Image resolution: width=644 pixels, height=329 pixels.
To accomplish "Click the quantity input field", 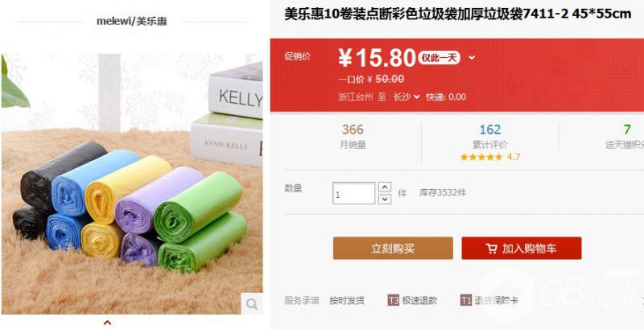I will [x=353, y=193].
